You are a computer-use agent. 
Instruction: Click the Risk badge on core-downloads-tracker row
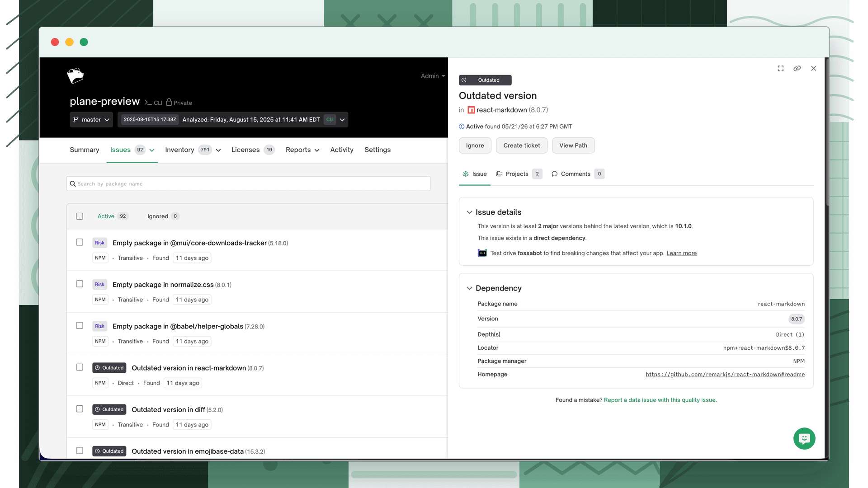tap(99, 243)
